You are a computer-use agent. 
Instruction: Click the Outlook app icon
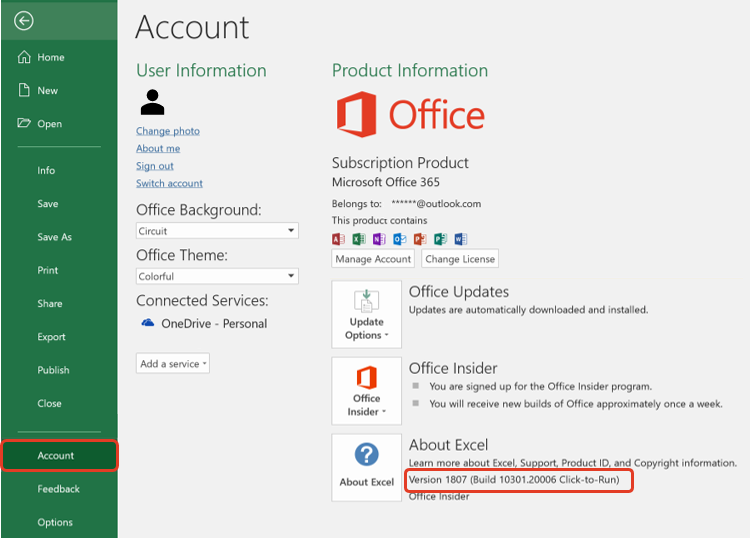[400, 239]
